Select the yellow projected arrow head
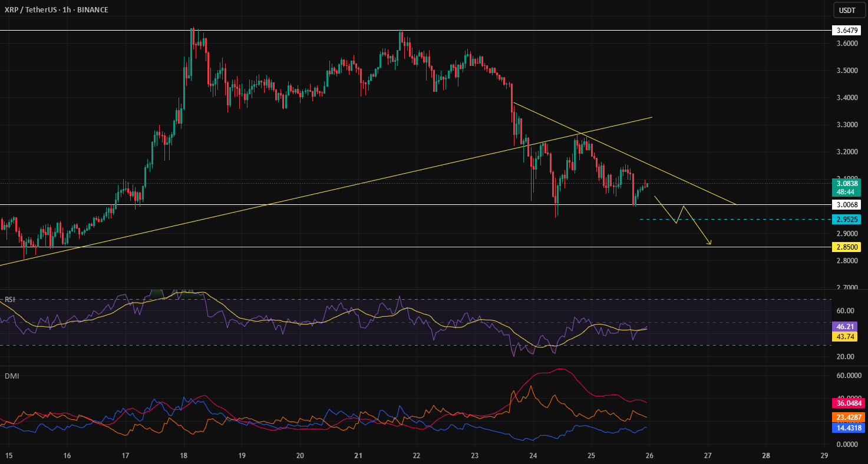Screen dimensions: 868x464 (709, 243)
